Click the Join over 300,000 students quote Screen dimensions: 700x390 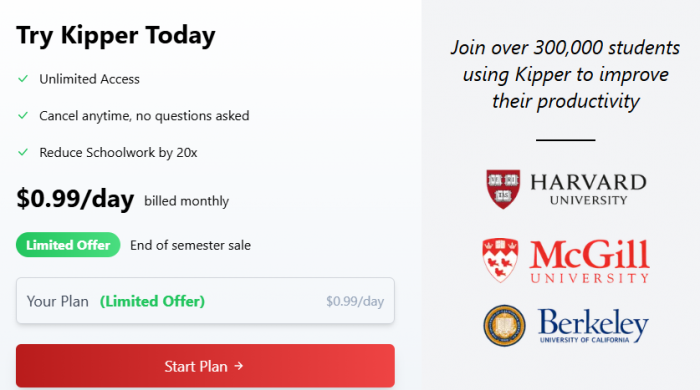click(565, 74)
